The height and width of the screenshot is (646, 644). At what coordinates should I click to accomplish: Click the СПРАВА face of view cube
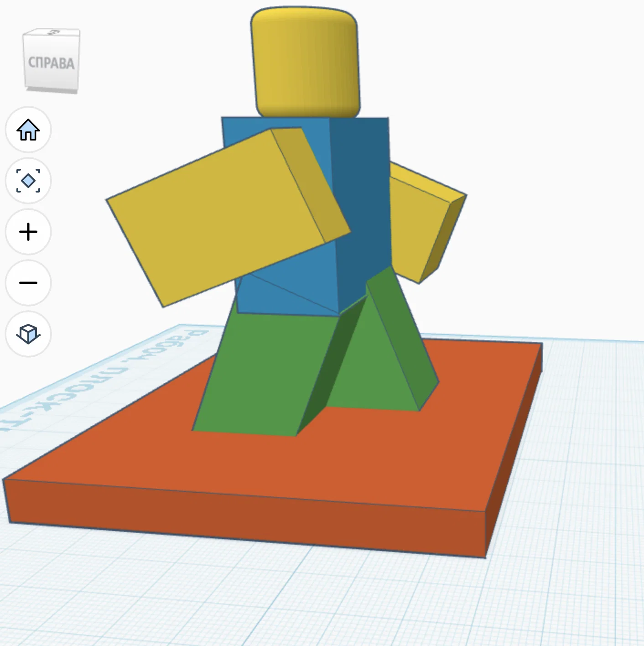(x=52, y=63)
